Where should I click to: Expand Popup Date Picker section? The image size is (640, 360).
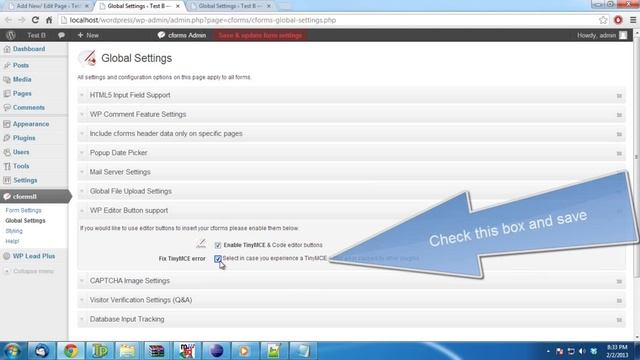[351, 153]
